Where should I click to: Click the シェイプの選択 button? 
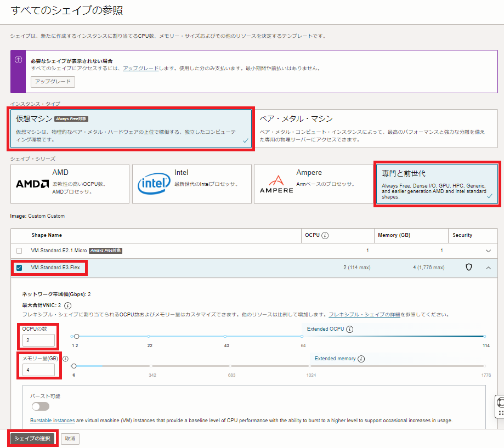pos(32,439)
